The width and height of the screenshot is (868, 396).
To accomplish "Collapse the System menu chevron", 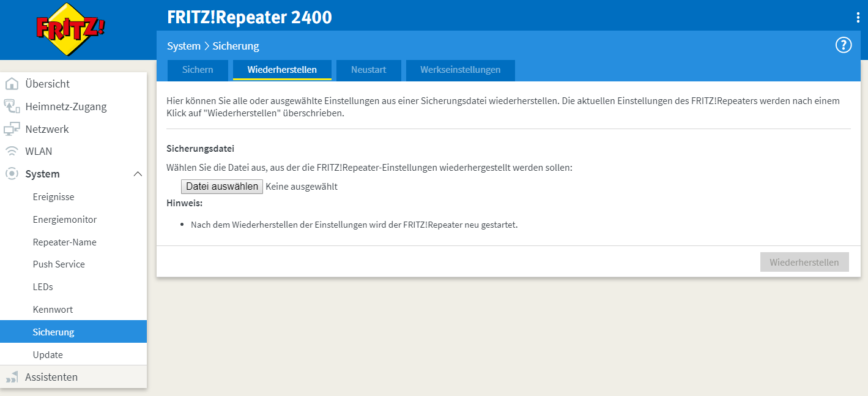I will [138, 174].
